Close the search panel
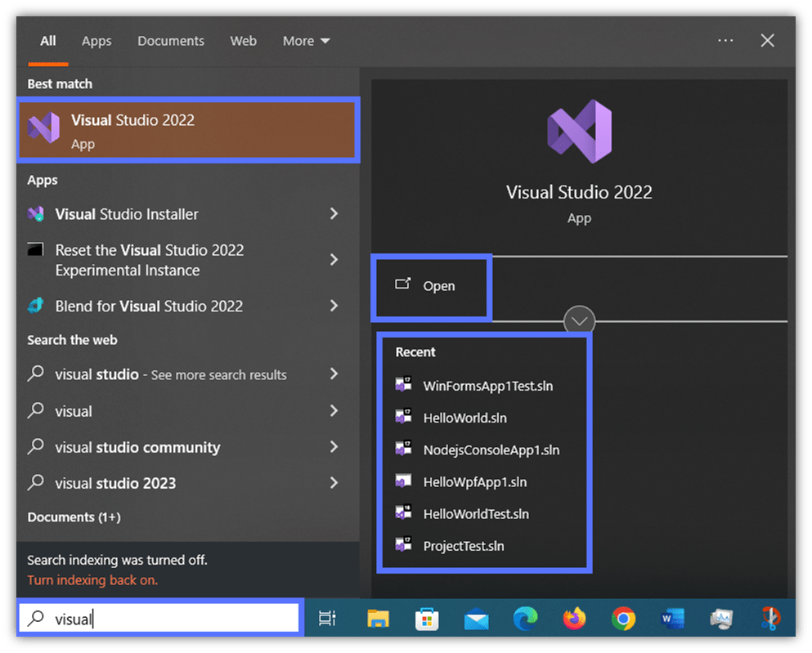This screenshot has height=653, width=812. tap(768, 40)
